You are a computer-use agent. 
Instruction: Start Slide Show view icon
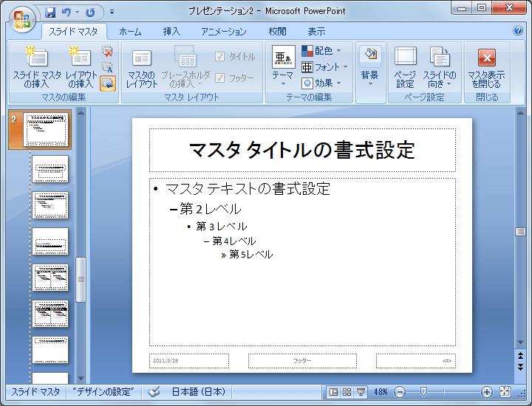361,393
